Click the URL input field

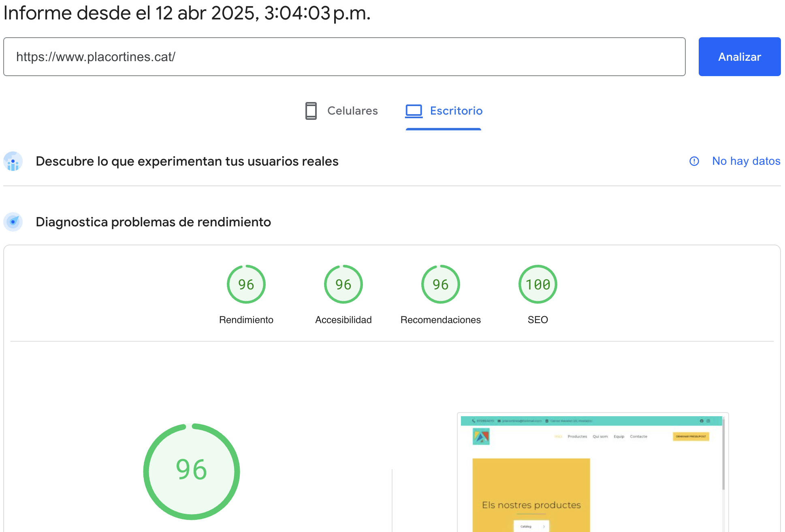344,57
